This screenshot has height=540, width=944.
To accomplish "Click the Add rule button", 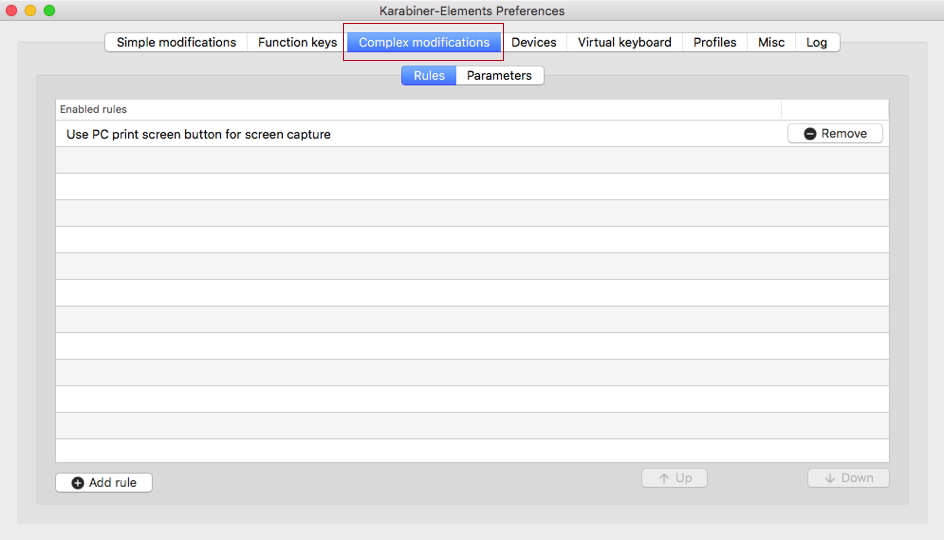I will [x=104, y=483].
